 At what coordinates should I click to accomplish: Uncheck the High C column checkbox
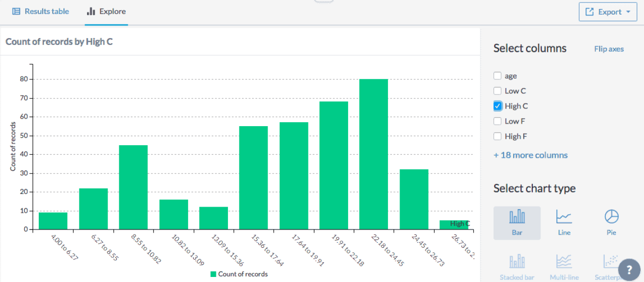pos(498,106)
